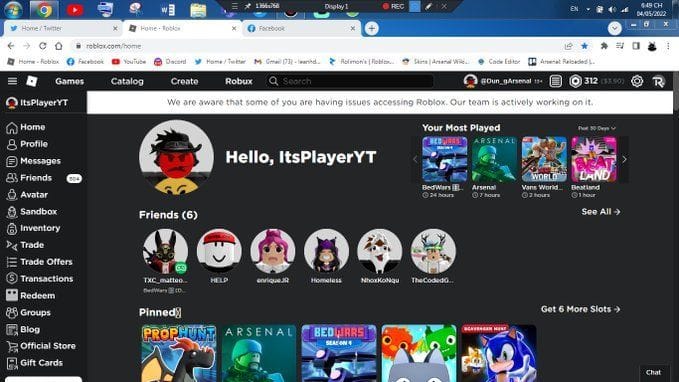The image size is (679, 382).
Task: Open Chrome three-dot menu
Action: click(668, 46)
